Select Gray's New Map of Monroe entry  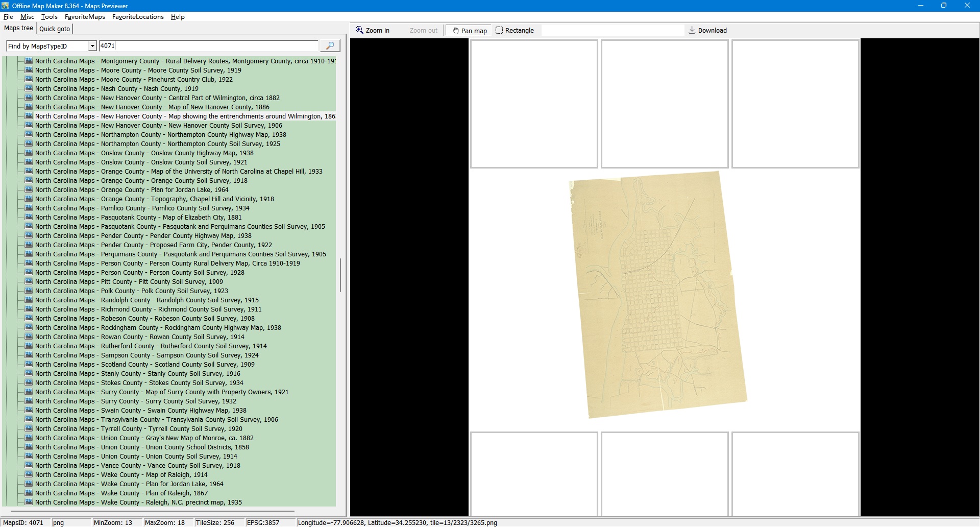pos(200,438)
